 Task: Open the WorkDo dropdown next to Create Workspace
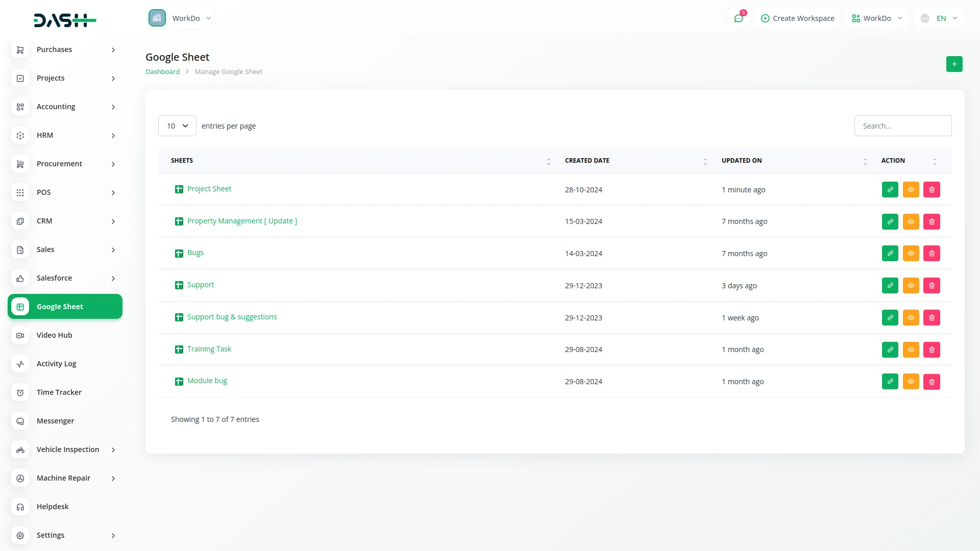point(877,18)
